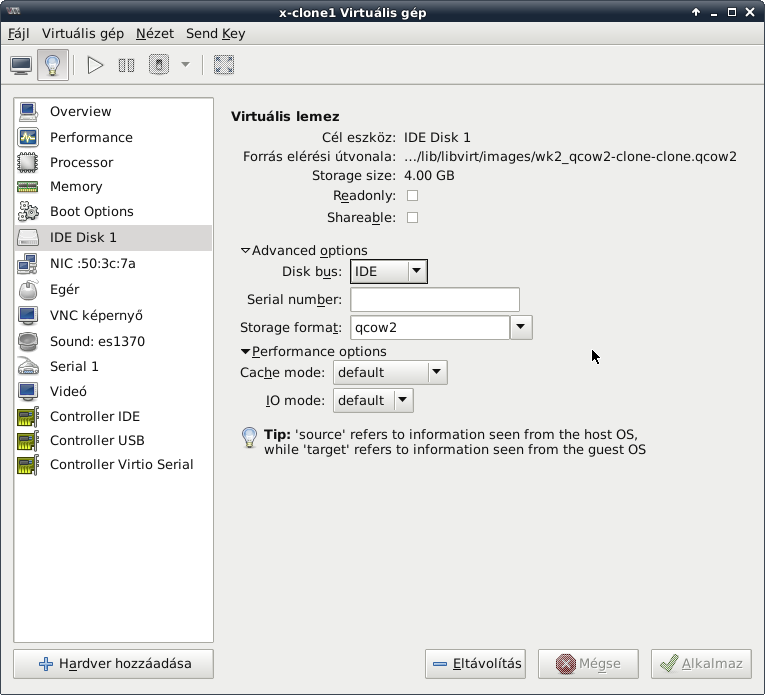Viewport: 765px width, 695px height.
Task: Click the Pause virtual machine icon
Action: point(126,65)
